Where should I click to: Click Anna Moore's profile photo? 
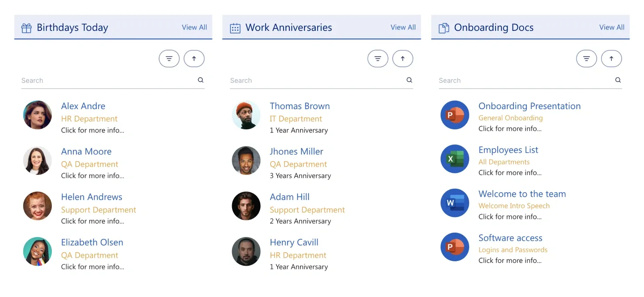tap(38, 161)
